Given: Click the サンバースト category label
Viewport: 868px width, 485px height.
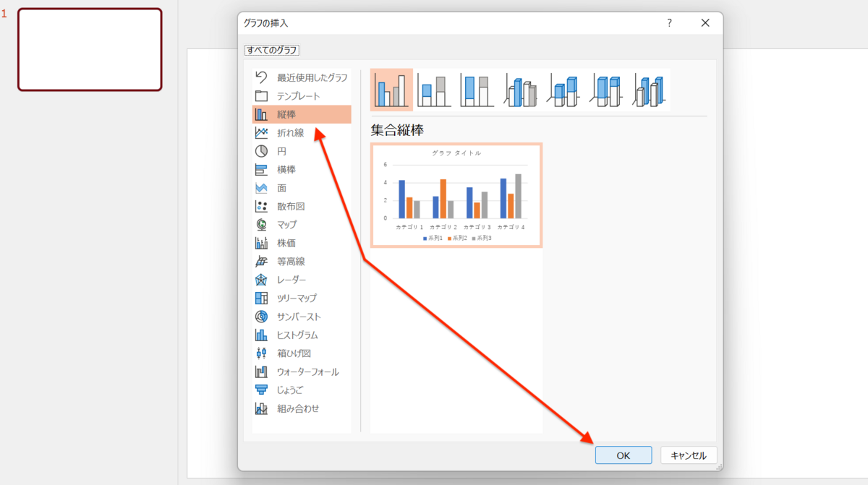Looking at the screenshot, I should 299,317.
